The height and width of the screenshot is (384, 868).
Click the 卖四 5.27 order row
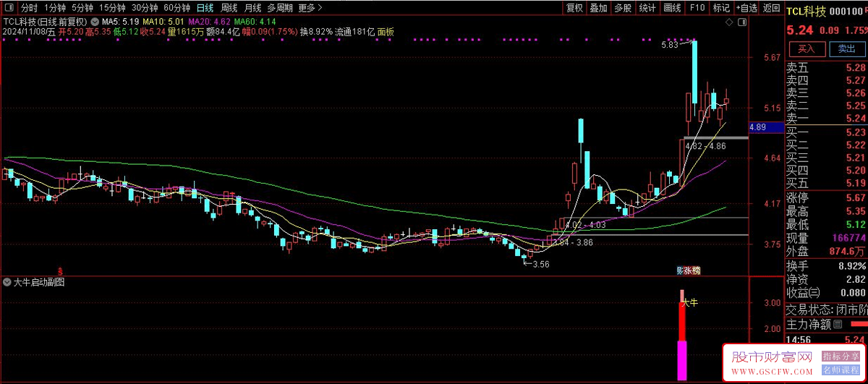click(826, 80)
